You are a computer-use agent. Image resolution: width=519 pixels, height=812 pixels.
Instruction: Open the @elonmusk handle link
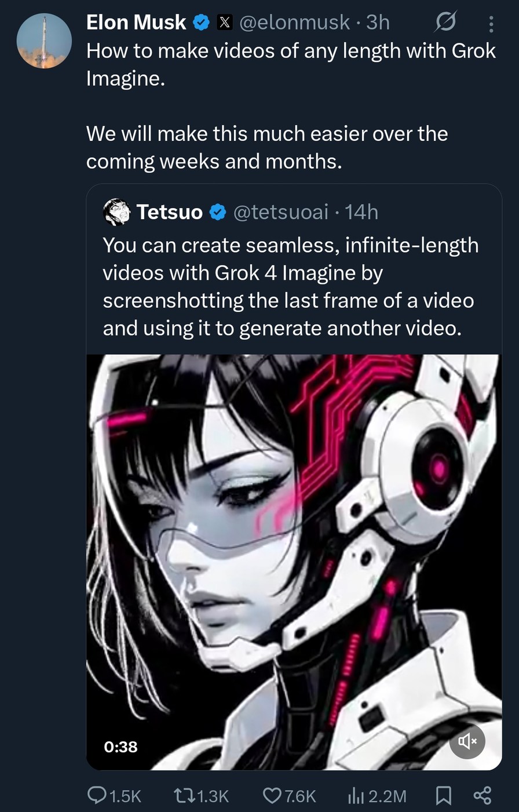[x=294, y=23]
